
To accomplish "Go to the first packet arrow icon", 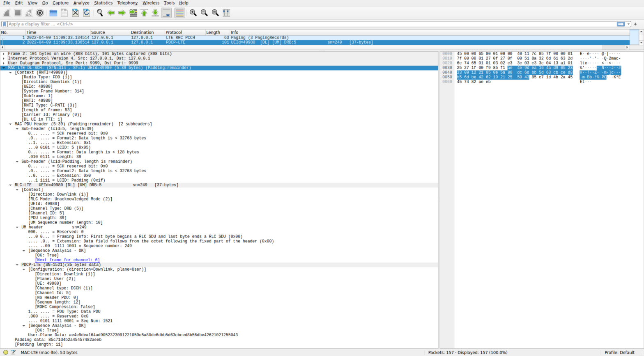I will (x=144, y=13).
